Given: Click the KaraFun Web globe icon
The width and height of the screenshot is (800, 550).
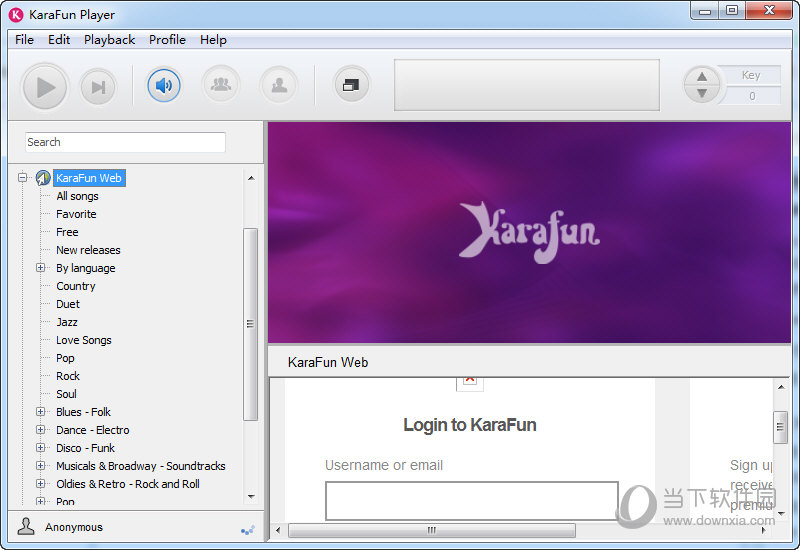Looking at the screenshot, I should click(x=43, y=178).
